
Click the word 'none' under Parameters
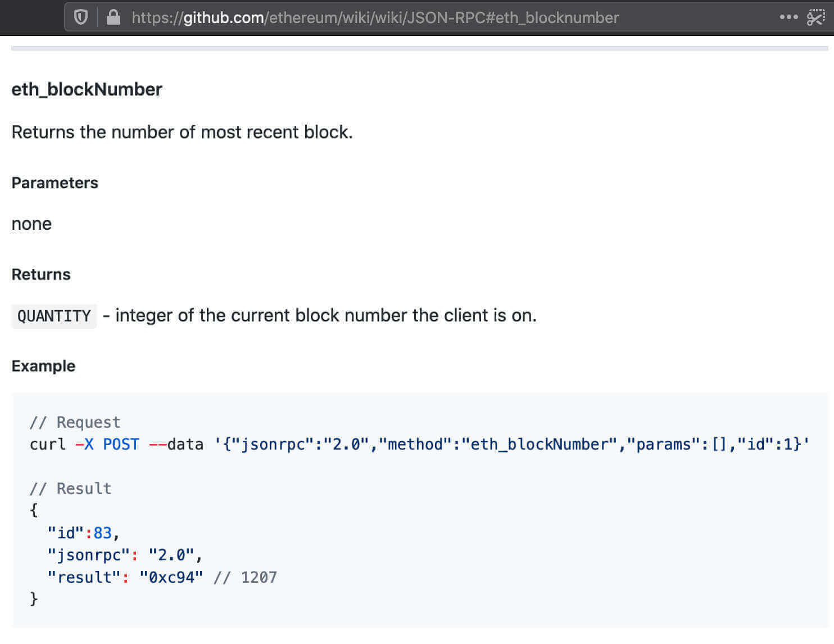tap(31, 224)
